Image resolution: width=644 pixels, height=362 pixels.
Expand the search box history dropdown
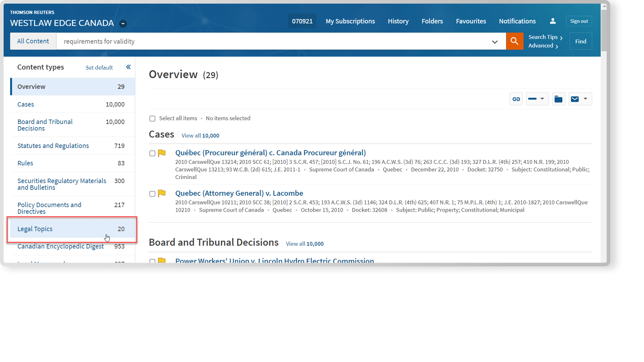click(495, 42)
